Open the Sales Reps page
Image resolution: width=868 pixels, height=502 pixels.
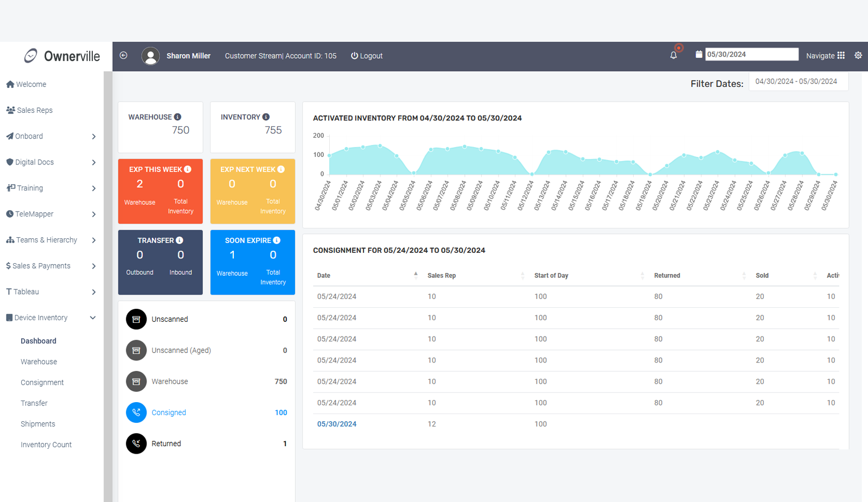(35, 110)
